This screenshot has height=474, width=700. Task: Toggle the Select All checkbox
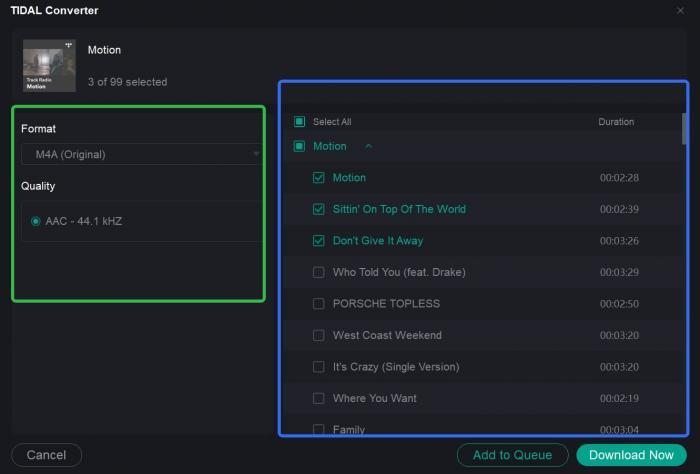click(300, 121)
